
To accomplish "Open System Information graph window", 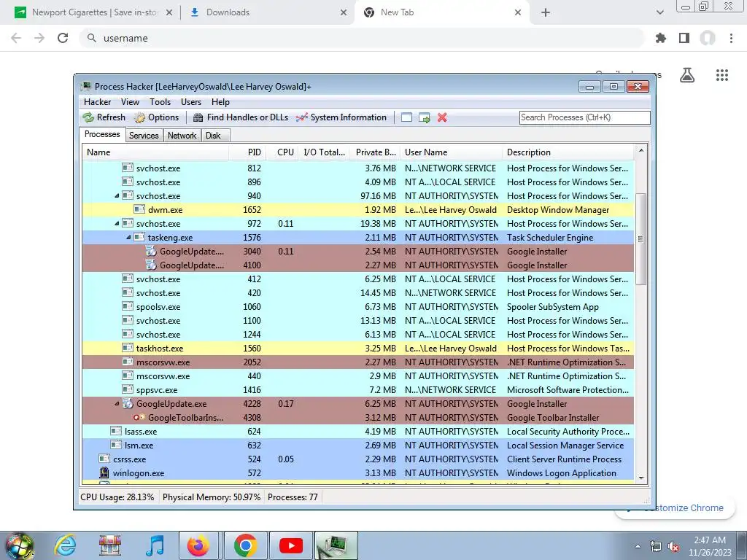I will click(x=341, y=117).
